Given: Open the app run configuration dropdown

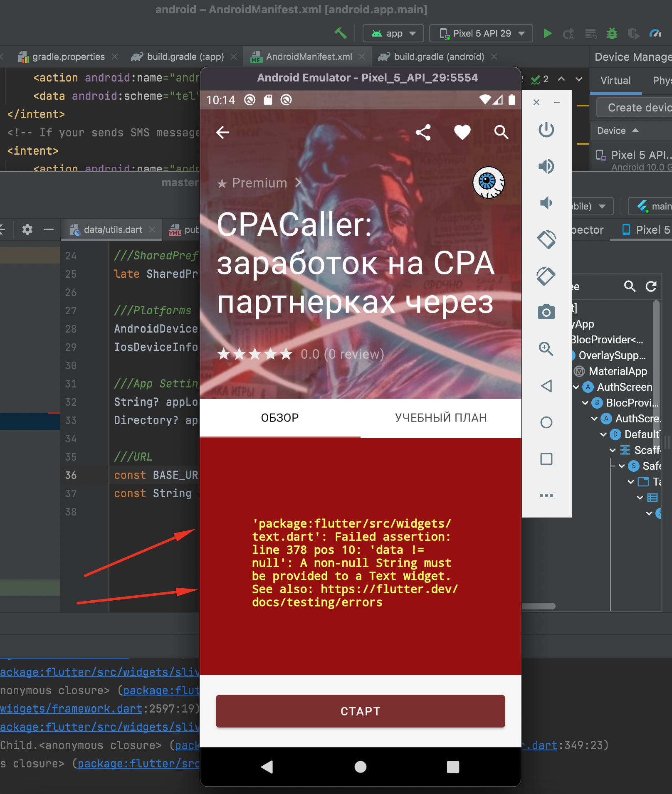Looking at the screenshot, I should coord(393,33).
